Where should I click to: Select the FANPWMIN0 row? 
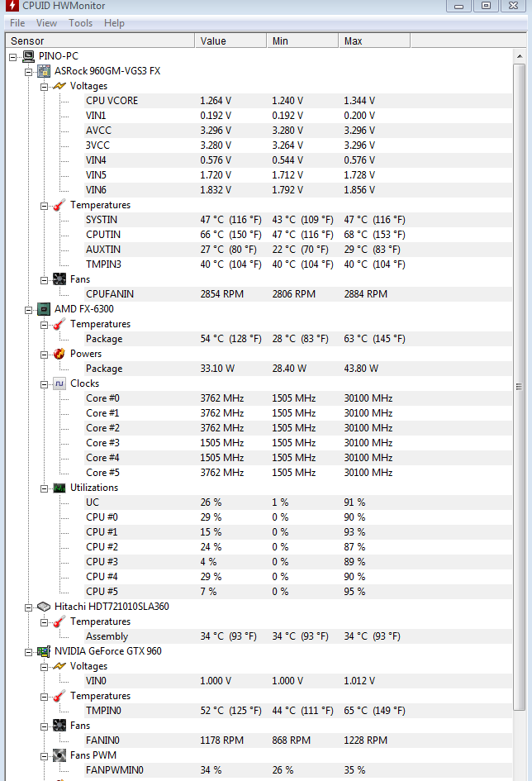click(298, 770)
